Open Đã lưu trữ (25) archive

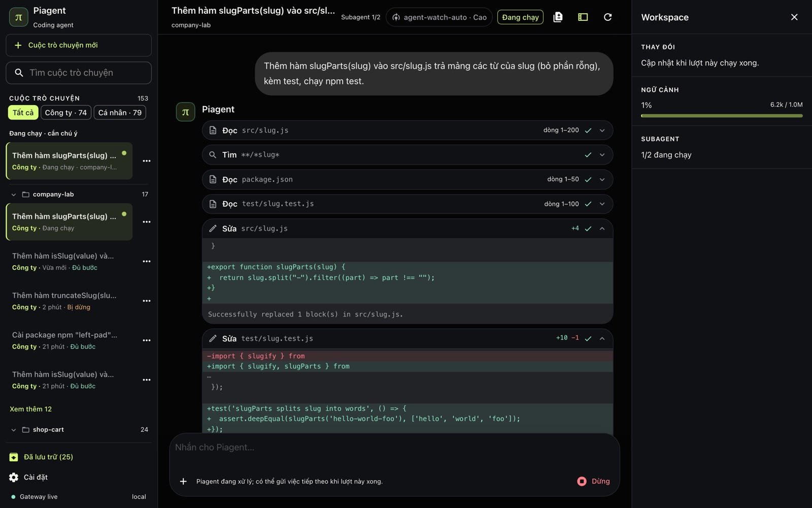[41, 457]
